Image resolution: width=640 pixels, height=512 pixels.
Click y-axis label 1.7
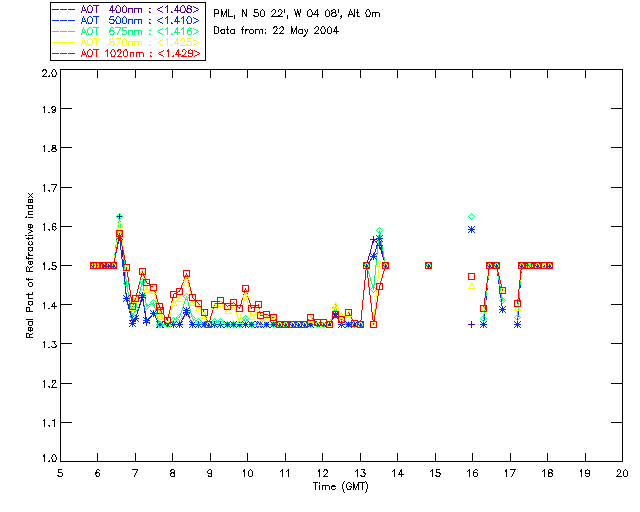[49, 188]
